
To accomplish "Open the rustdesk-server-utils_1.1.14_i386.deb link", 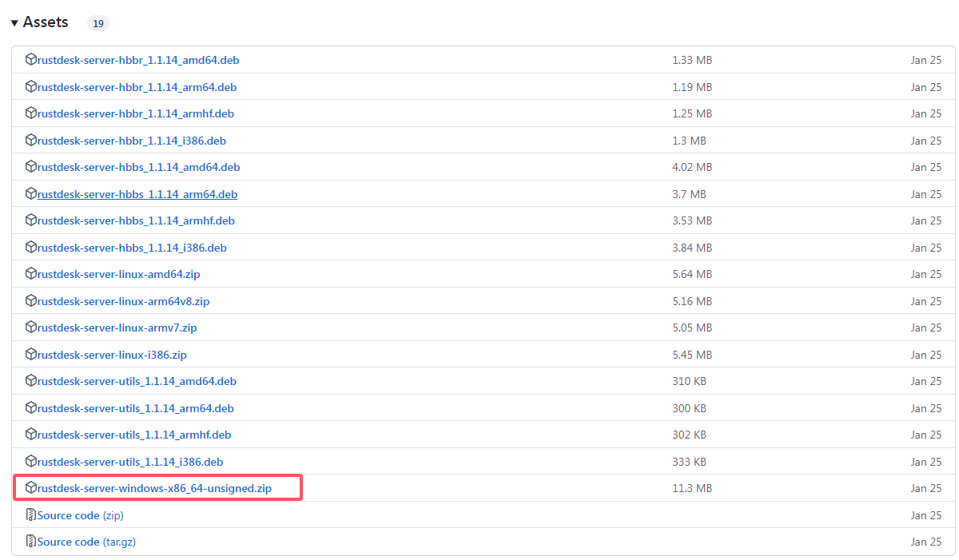I will click(130, 462).
